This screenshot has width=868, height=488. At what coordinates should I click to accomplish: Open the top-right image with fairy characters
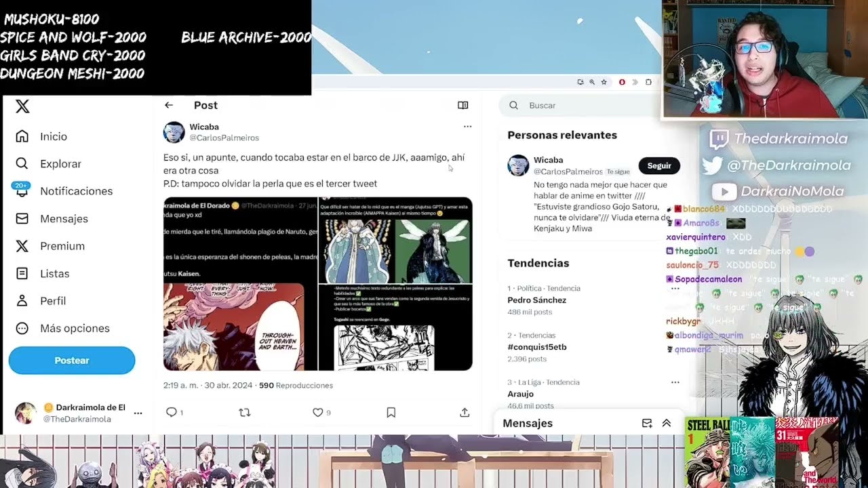pyautogui.click(x=395, y=241)
